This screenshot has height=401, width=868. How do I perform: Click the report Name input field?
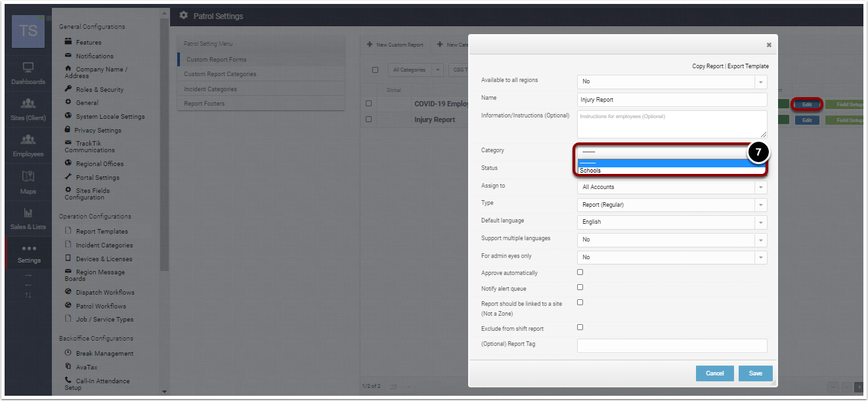tap(672, 100)
